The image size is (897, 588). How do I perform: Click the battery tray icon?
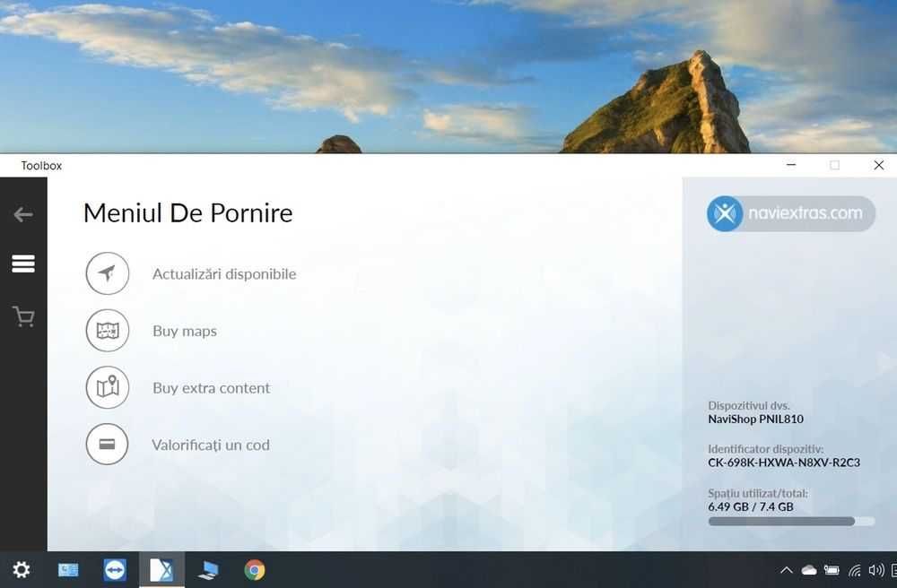click(832, 570)
